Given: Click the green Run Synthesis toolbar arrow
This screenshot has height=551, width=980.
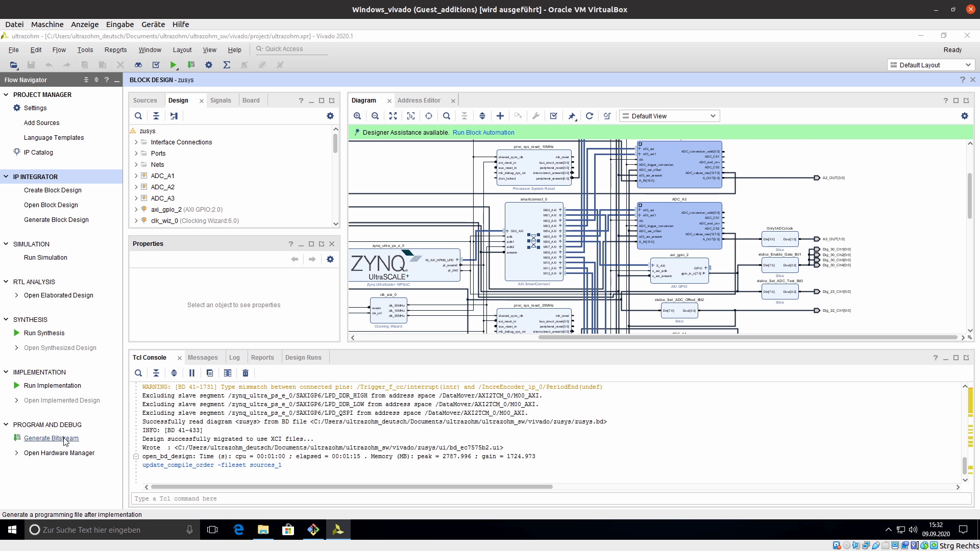Looking at the screenshot, I should (x=174, y=65).
